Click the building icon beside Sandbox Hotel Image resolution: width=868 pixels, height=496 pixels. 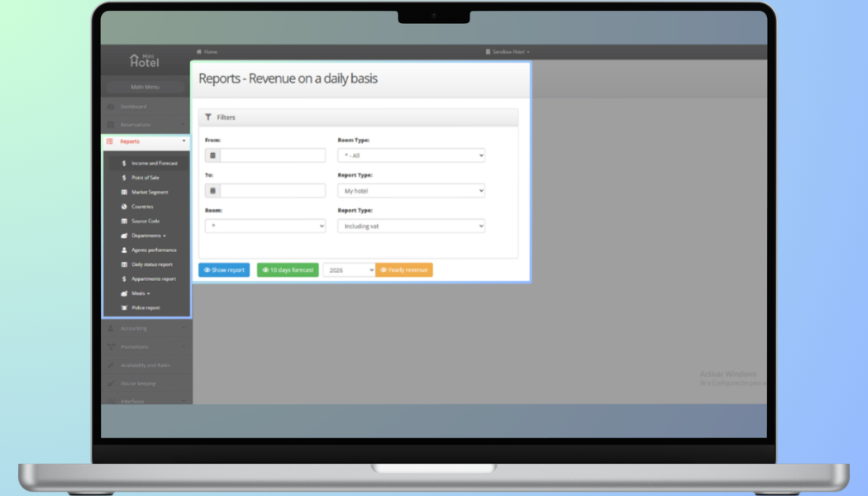488,51
